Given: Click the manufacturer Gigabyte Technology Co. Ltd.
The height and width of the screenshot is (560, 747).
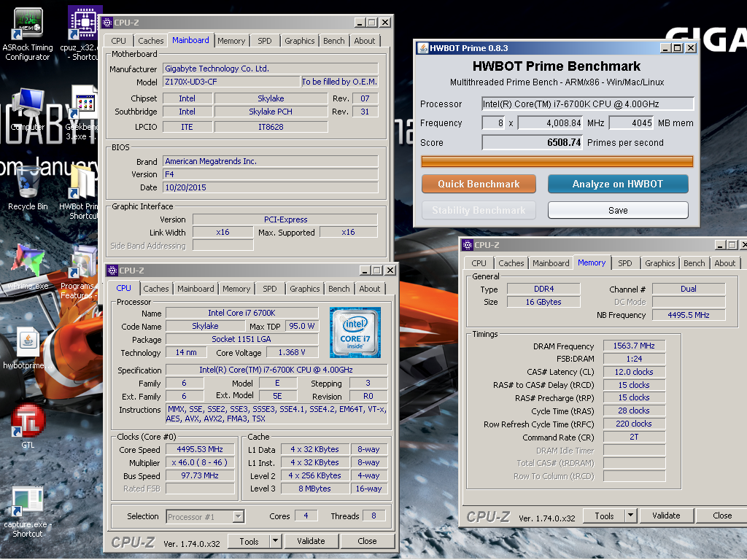Looking at the screenshot, I should pos(271,69).
